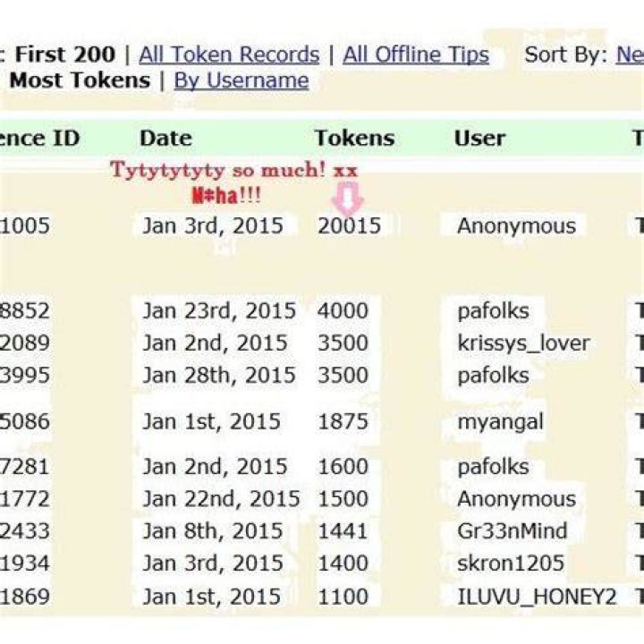Click the User column header
The image size is (644, 644).
click(x=479, y=138)
